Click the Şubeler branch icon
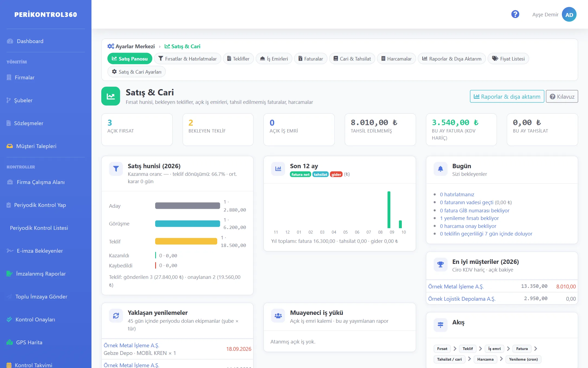 [x=9, y=100]
